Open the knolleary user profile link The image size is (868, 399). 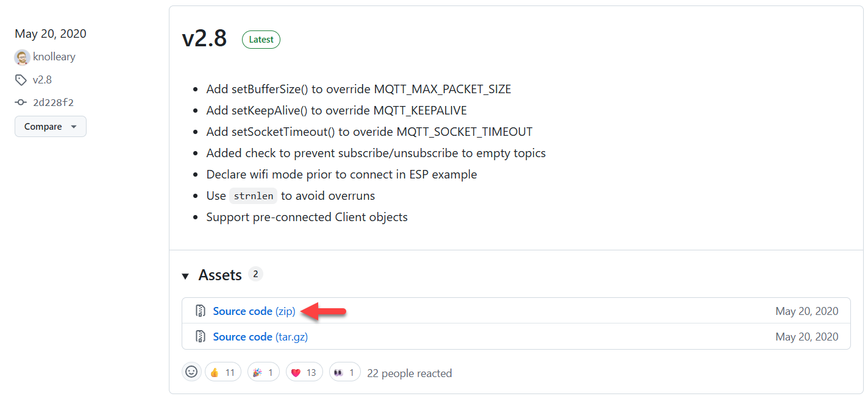pyautogui.click(x=54, y=57)
